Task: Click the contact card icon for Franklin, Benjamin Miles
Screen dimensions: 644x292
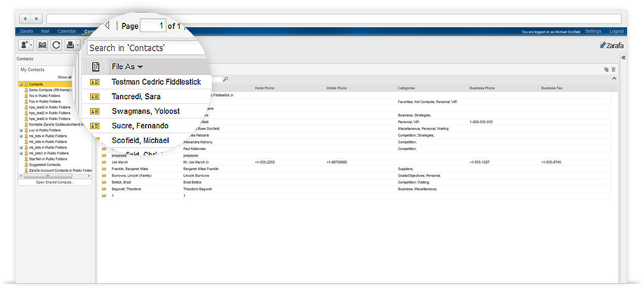Action: coord(104,169)
